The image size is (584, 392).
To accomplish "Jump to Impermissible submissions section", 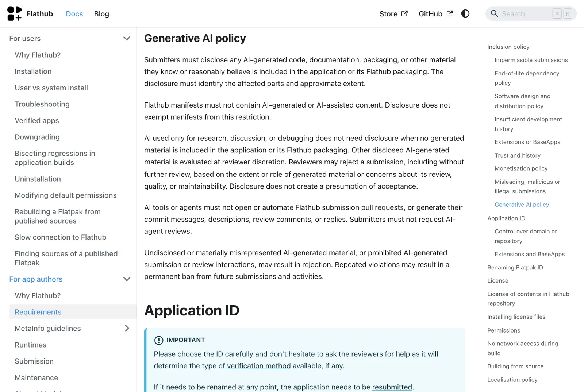I will (x=531, y=60).
